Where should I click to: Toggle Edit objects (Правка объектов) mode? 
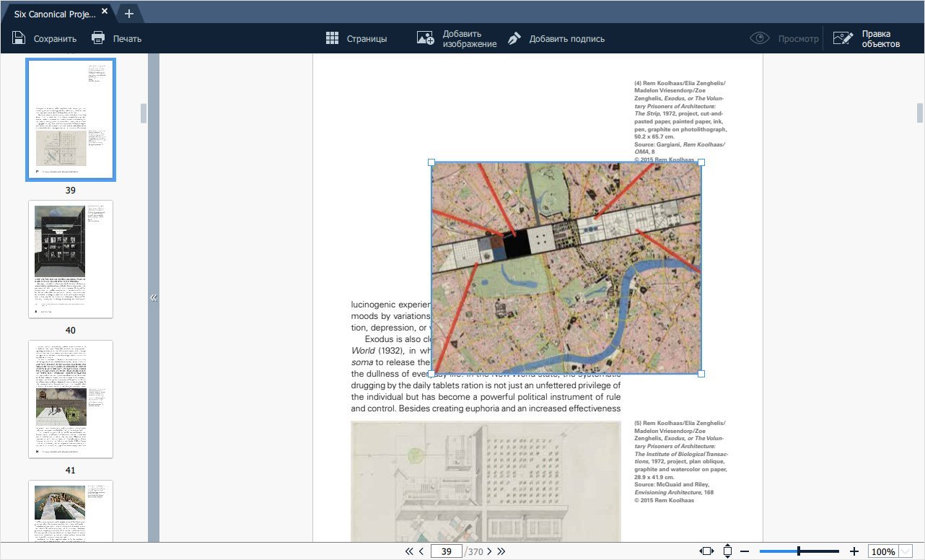coord(843,38)
